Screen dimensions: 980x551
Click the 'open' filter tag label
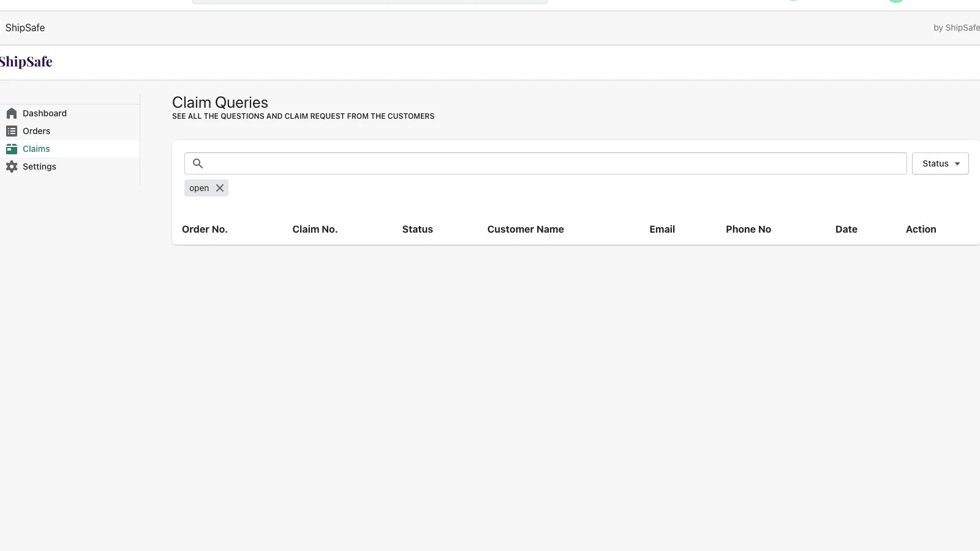pos(199,188)
